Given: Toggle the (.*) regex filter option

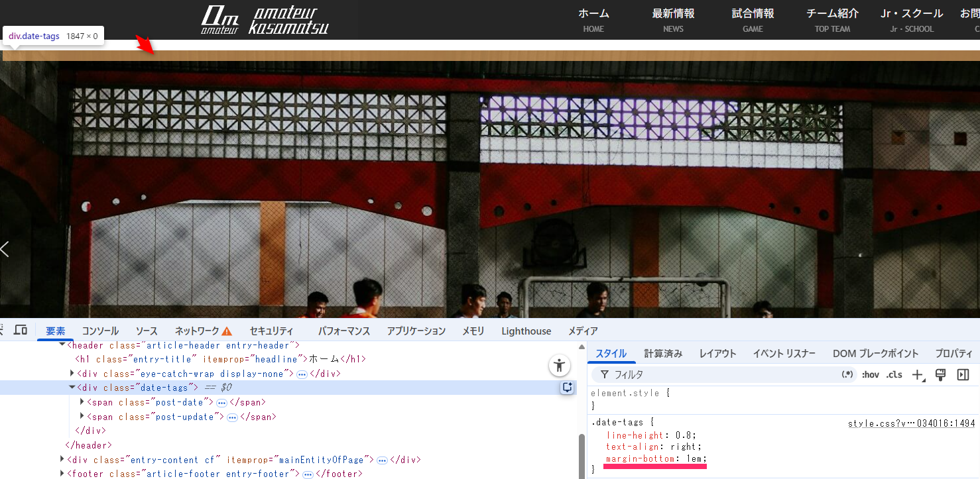Looking at the screenshot, I should point(847,375).
